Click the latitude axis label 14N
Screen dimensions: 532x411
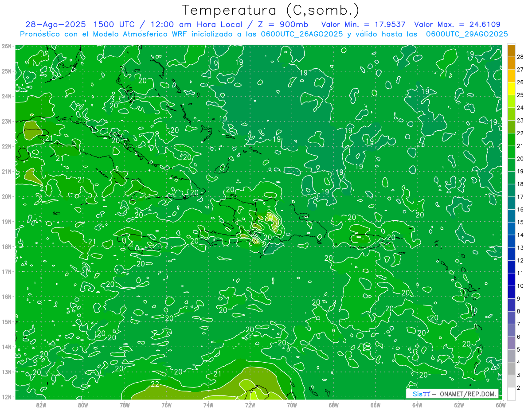coord(6,347)
